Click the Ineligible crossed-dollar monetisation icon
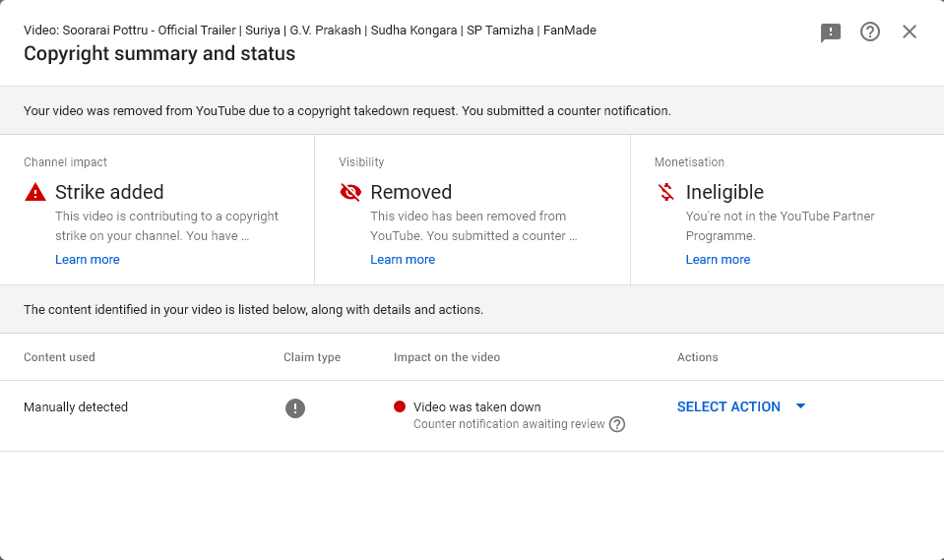The image size is (944, 560). tap(665, 192)
